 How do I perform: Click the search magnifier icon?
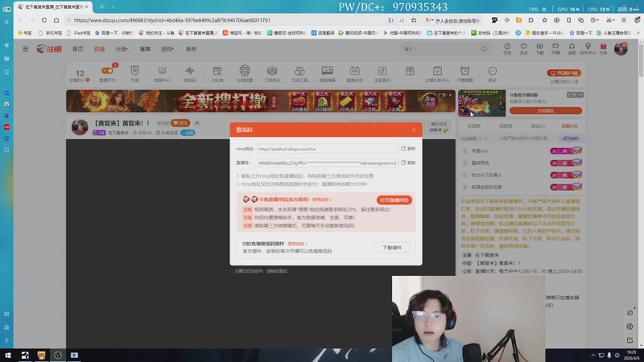tap(484, 49)
